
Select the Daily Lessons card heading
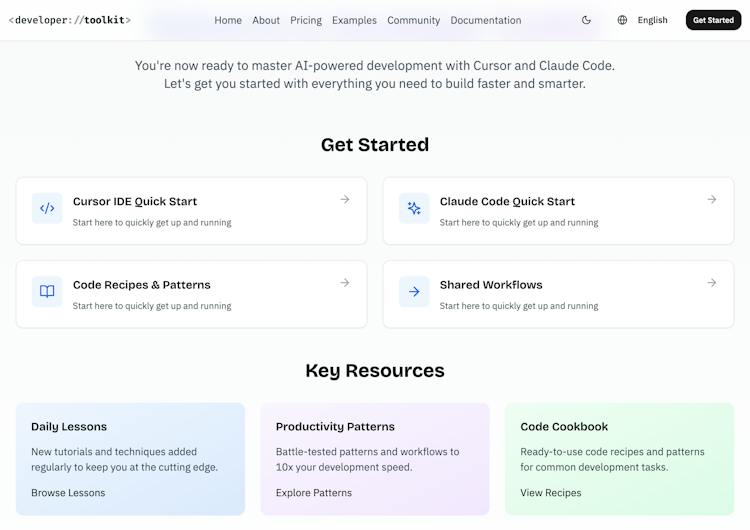point(69,427)
